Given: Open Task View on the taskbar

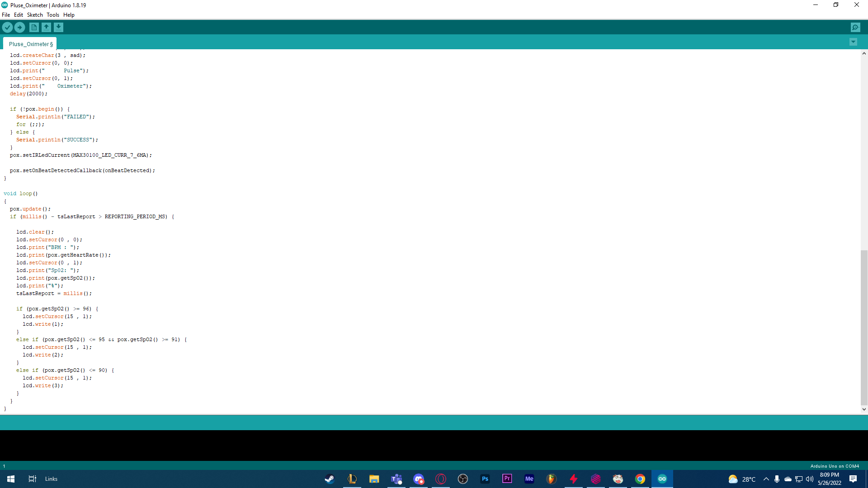Looking at the screenshot, I should tap(32, 479).
